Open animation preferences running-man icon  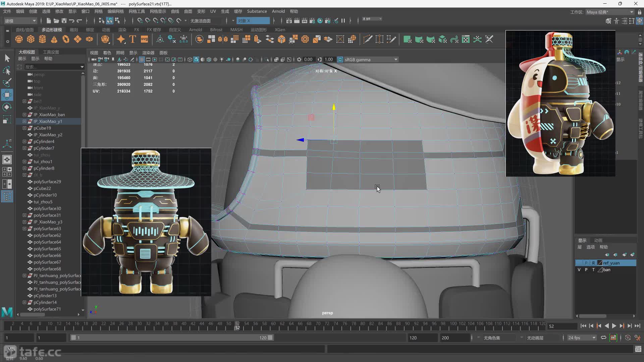coord(638,338)
